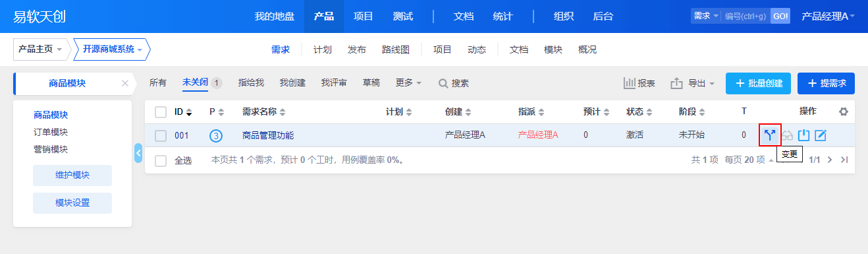Open the 路线图 sub-navigation tab
The height and width of the screenshot is (254, 868).
coord(396,49)
